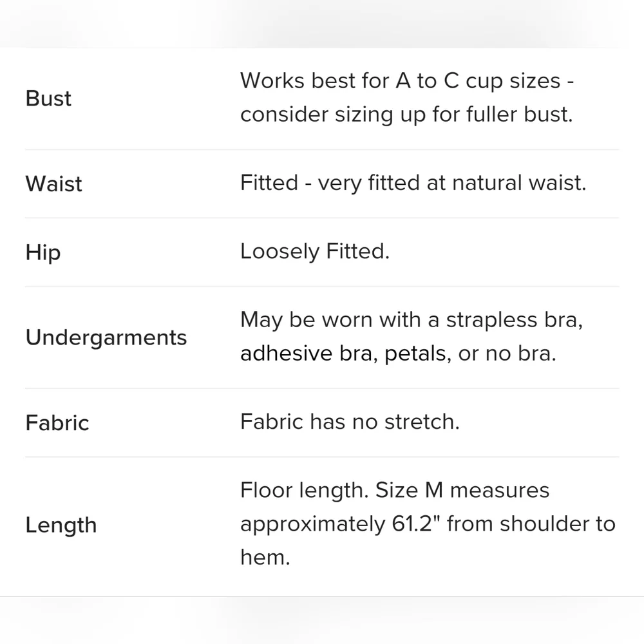The image size is (644, 644).
Task: Click 'May be worn with a strapless bra' line
Action: (x=412, y=320)
